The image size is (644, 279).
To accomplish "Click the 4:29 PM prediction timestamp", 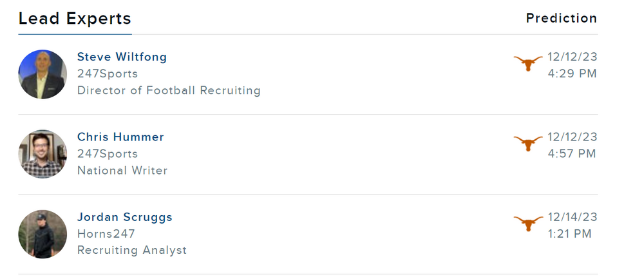I will coord(572,73).
